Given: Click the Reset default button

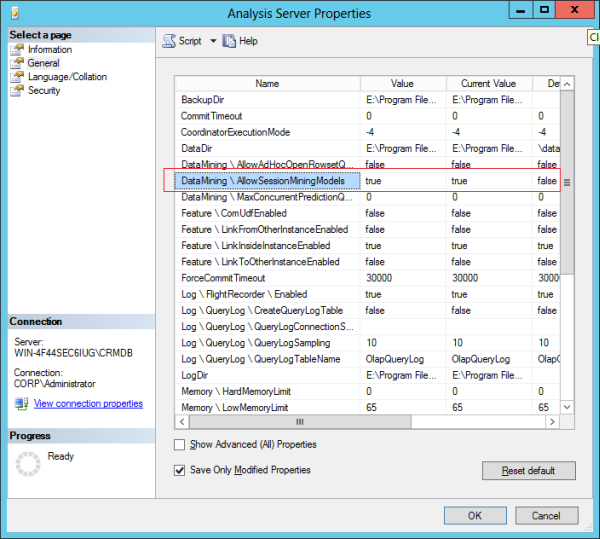Looking at the screenshot, I should 528,471.
